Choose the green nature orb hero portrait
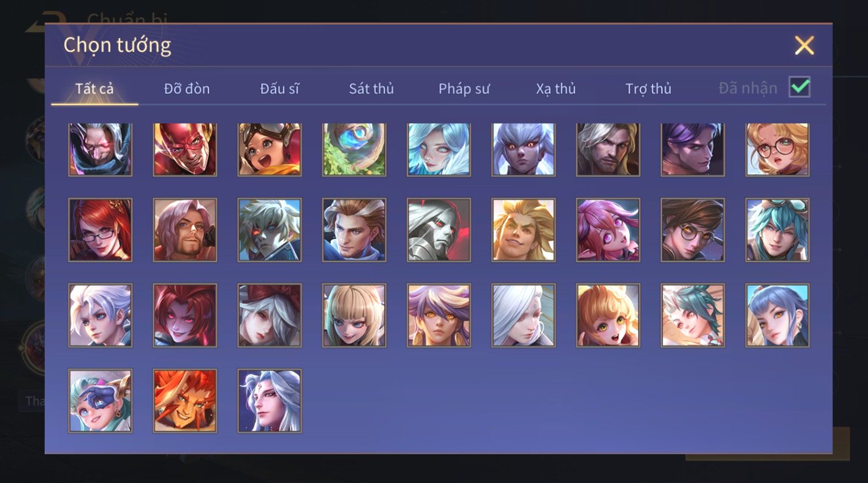868x483 pixels. pos(354,149)
